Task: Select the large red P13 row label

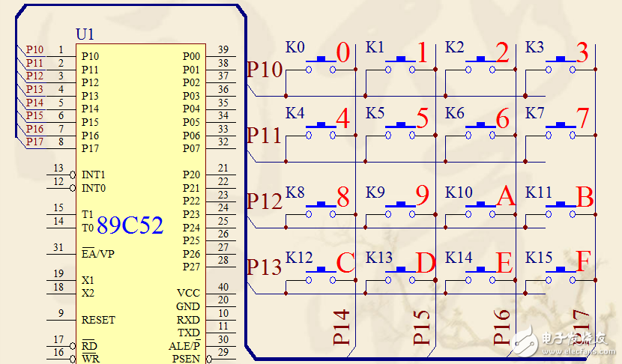Action: tap(265, 267)
